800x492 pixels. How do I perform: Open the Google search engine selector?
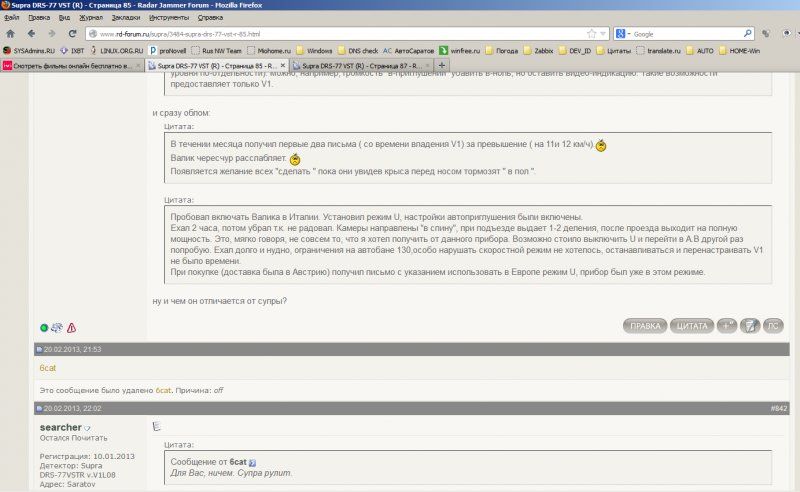pos(623,34)
